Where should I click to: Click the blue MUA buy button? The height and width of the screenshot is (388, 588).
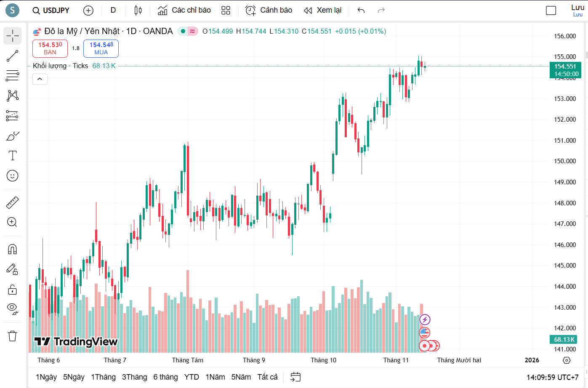[101, 48]
